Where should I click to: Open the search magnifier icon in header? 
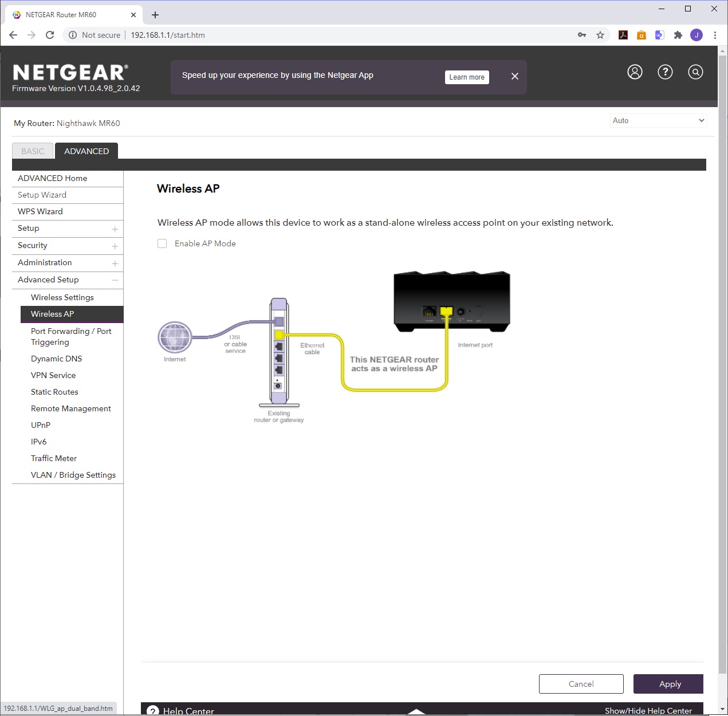pyautogui.click(x=695, y=72)
